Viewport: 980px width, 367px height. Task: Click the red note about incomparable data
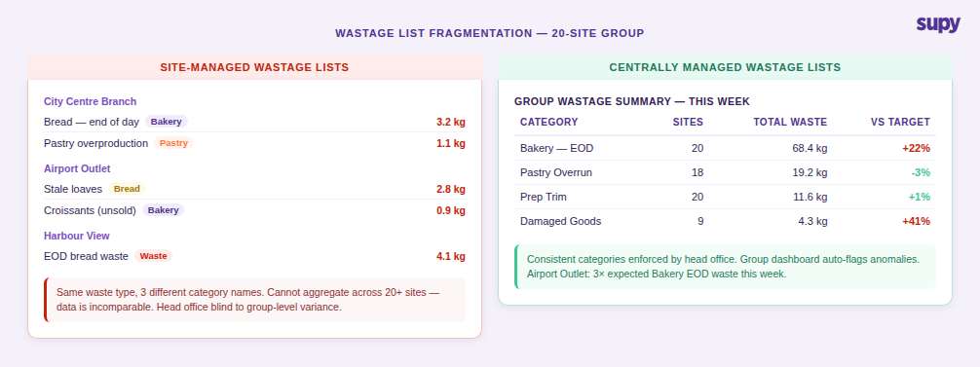pyautogui.click(x=254, y=300)
